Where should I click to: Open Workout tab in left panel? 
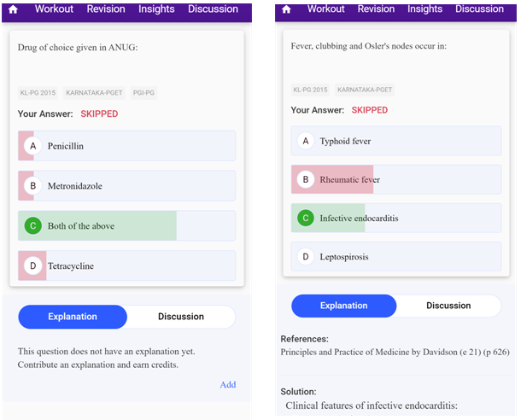[54, 9]
